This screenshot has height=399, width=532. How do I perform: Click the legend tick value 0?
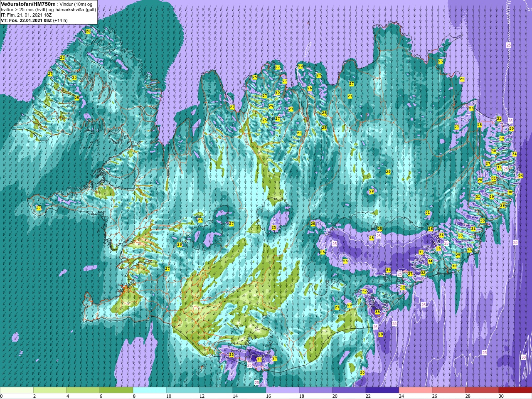coord(1,396)
